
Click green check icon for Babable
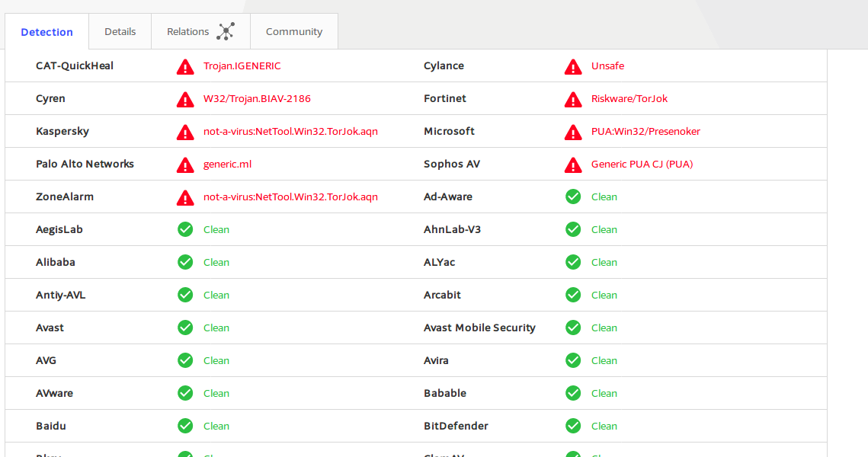[573, 393]
